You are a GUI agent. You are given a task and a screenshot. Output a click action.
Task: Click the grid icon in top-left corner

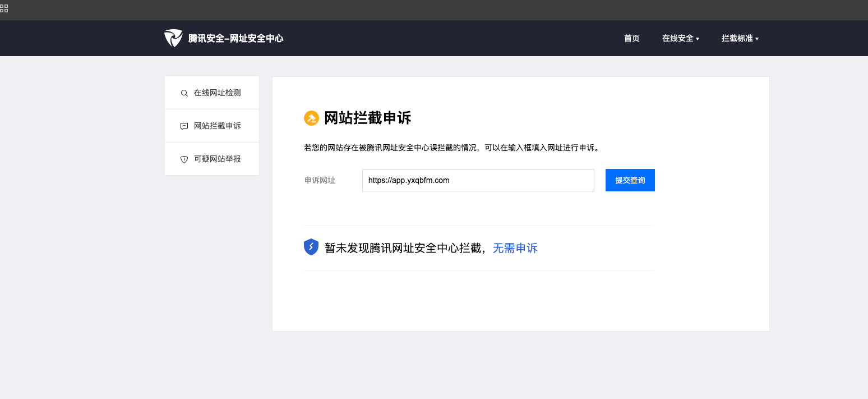4,8
